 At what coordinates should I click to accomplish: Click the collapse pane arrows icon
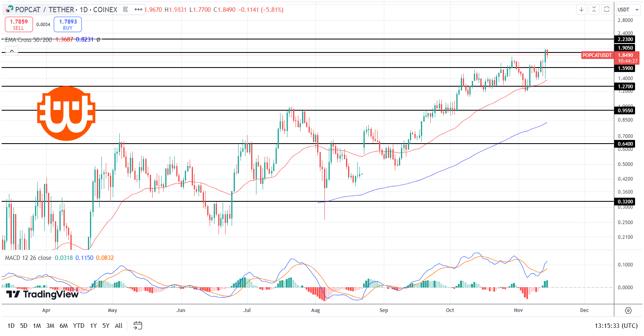[594, 9]
